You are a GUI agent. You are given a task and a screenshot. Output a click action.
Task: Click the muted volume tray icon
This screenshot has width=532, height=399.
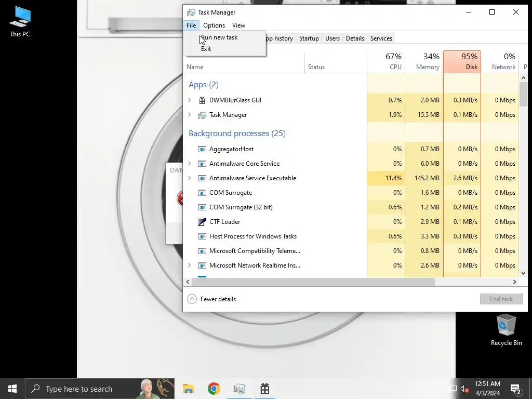click(464, 389)
